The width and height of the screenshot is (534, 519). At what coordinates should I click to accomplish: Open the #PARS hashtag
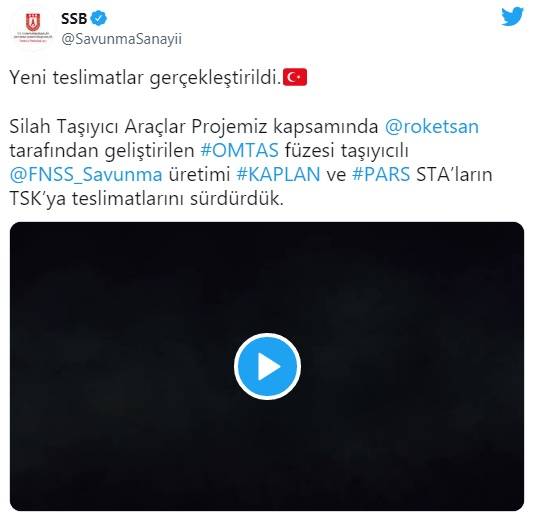click(381, 174)
